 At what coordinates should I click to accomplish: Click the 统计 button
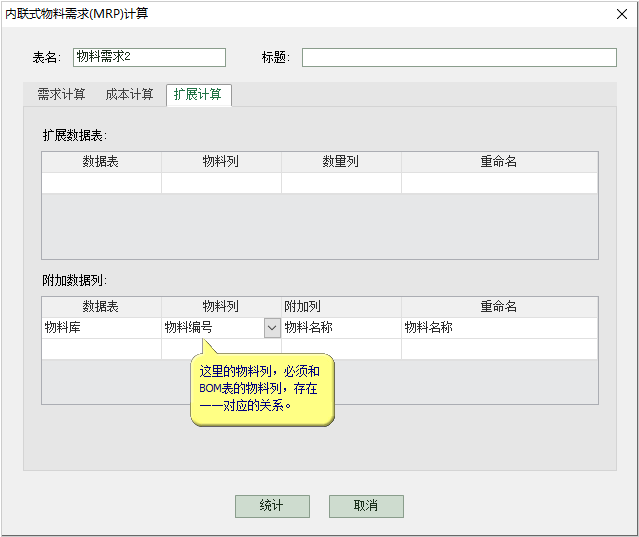(272, 506)
